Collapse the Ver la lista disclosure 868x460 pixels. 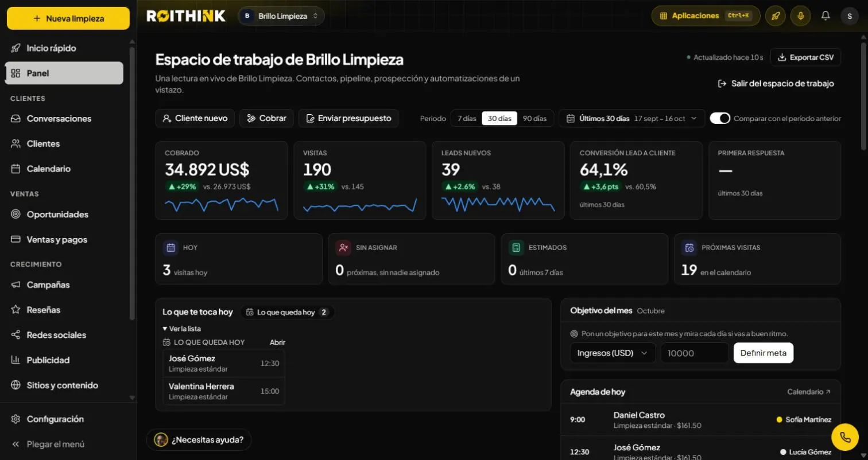[182, 329]
